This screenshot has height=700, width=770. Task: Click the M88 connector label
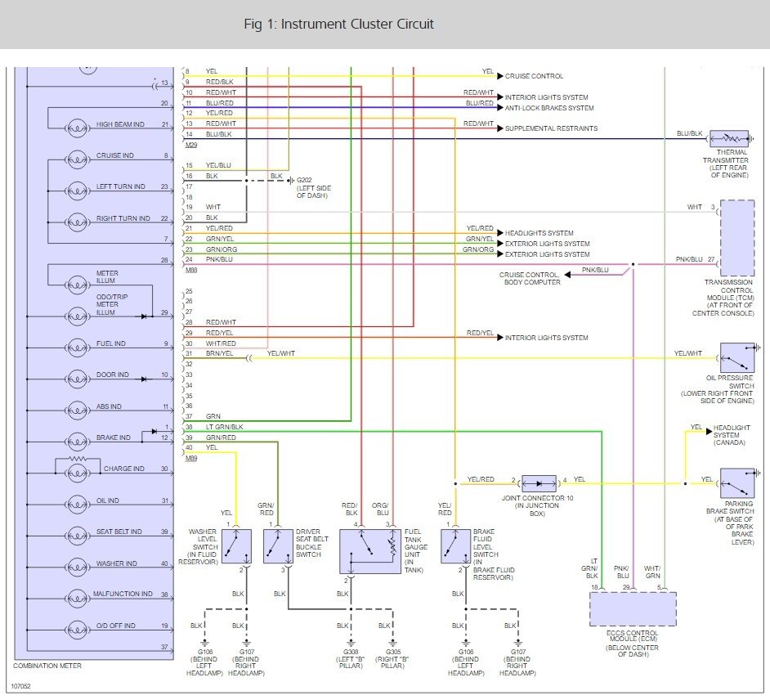(191, 270)
